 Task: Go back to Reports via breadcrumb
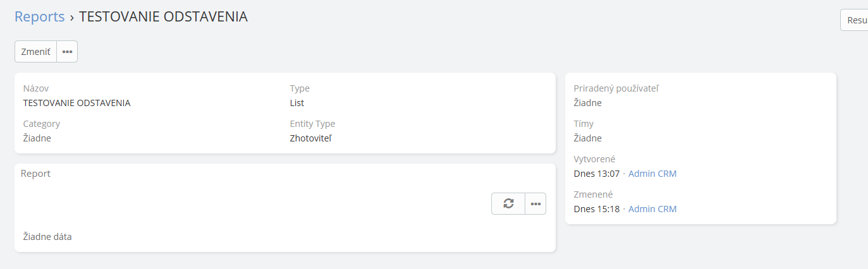[40, 17]
